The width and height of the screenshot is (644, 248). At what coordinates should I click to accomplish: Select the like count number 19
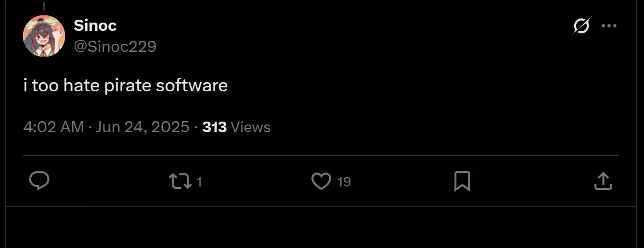tap(344, 182)
